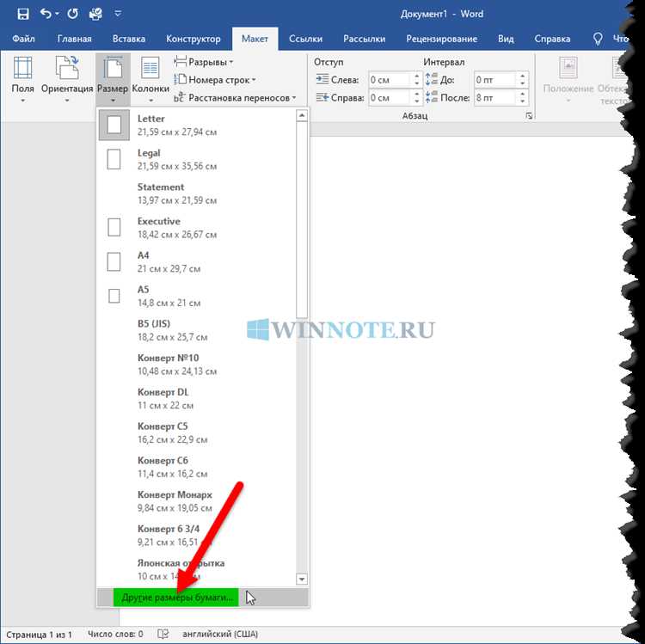Open the Номера строк dropdown
The width and height of the screenshot is (645, 644).
click(x=215, y=80)
